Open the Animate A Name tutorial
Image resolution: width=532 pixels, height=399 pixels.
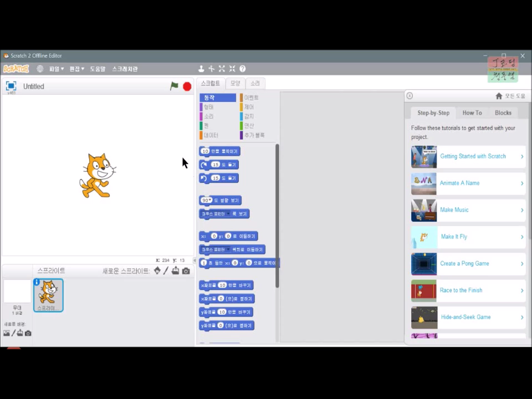[468, 183]
